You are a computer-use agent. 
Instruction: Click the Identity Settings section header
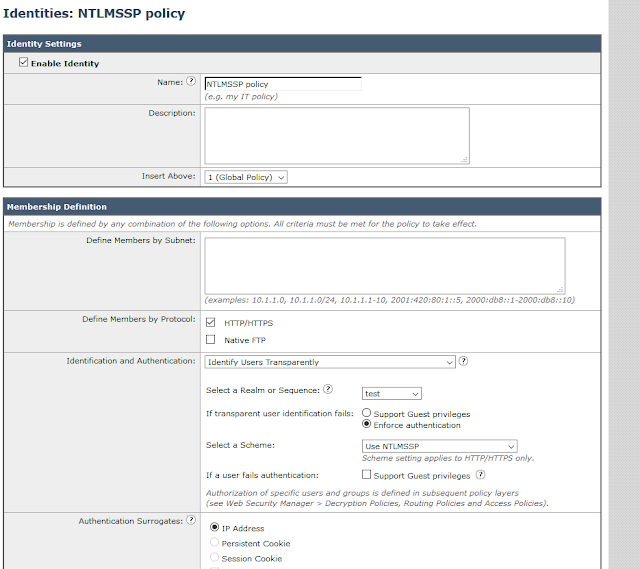[x=302, y=44]
